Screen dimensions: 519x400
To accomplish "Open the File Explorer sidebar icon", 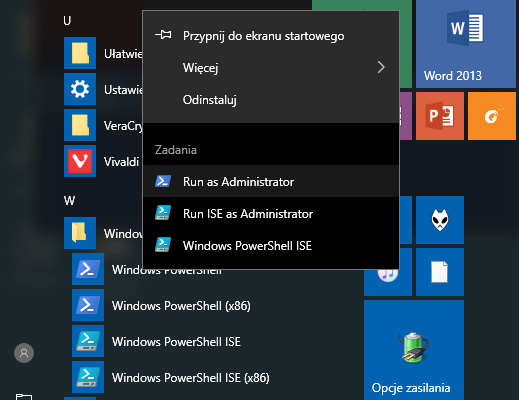I will (x=24, y=397).
